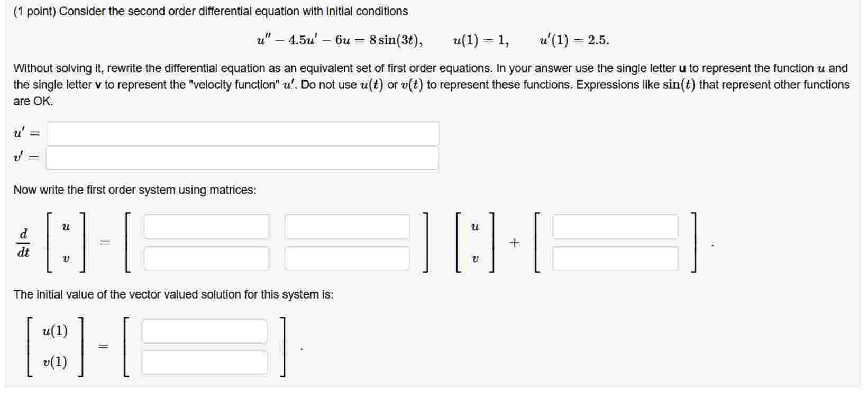
Task: Click the d/dt fraction symbol
Action: point(23,242)
